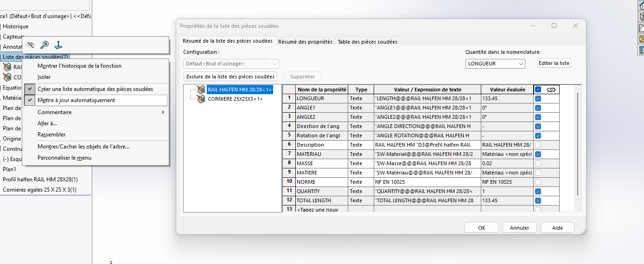Click the normal-to view icon
644x264 pixels.
click(x=58, y=45)
